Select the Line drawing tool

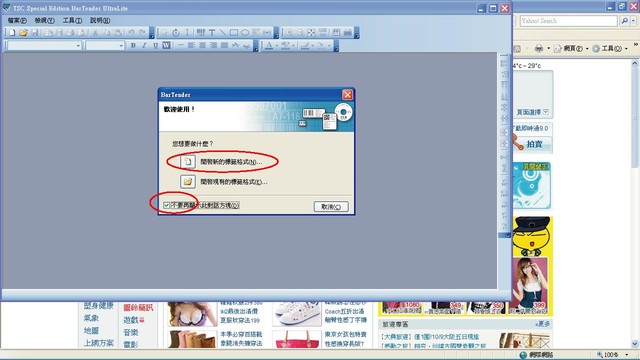223,33
